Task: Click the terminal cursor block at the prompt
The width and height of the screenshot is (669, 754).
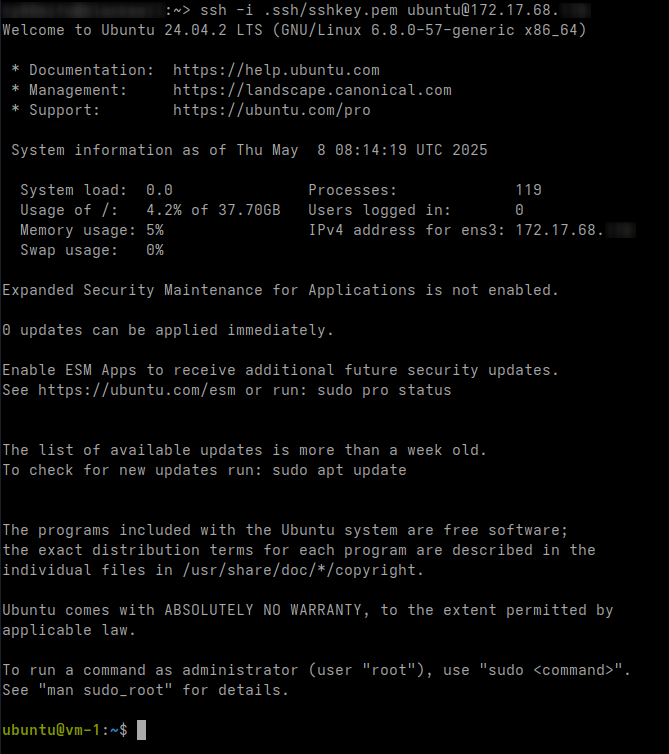Action: [142, 731]
